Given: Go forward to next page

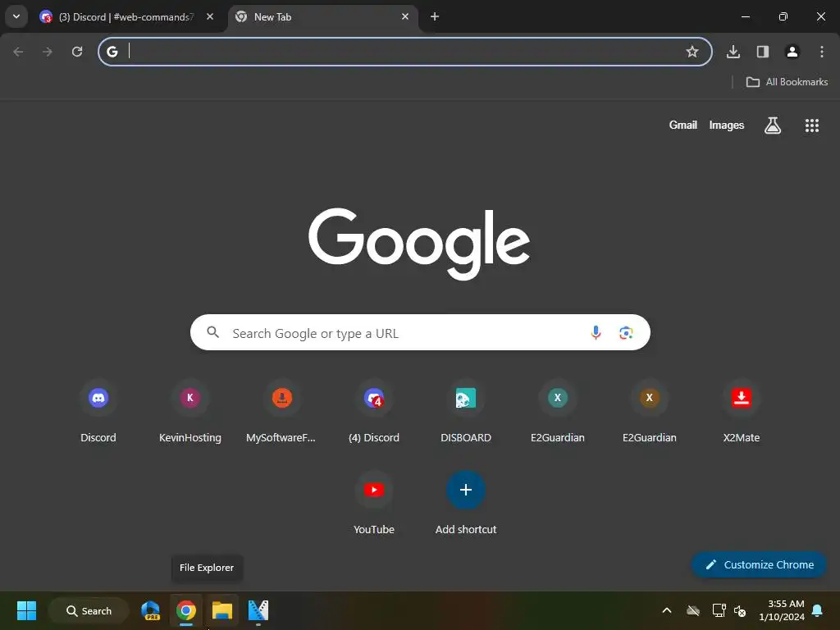Looking at the screenshot, I should click(x=48, y=52).
